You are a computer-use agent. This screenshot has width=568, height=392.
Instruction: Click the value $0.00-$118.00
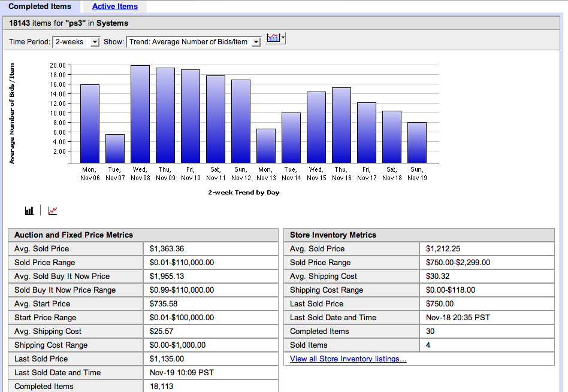[451, 290]
